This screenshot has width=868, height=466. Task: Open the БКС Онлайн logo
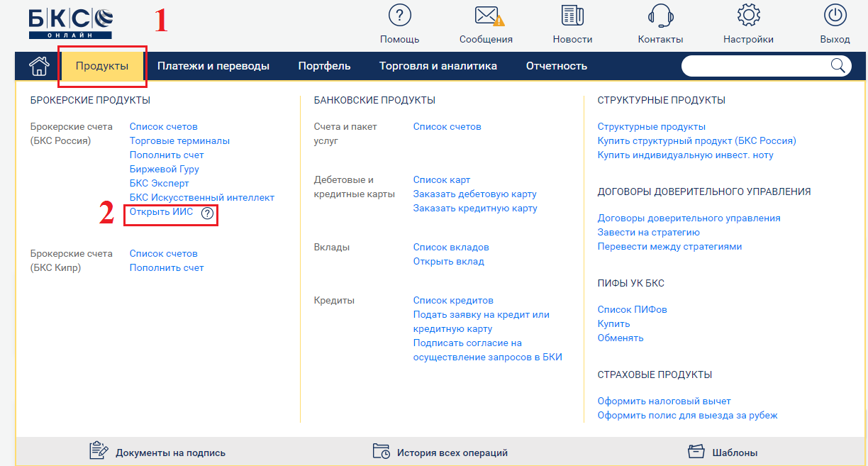[70, 23]
